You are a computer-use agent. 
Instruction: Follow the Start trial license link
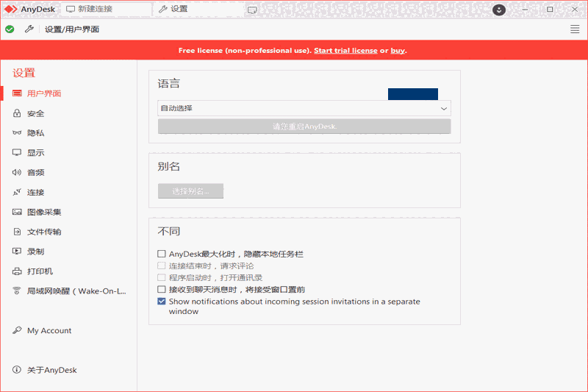click(x=345, y=51)
